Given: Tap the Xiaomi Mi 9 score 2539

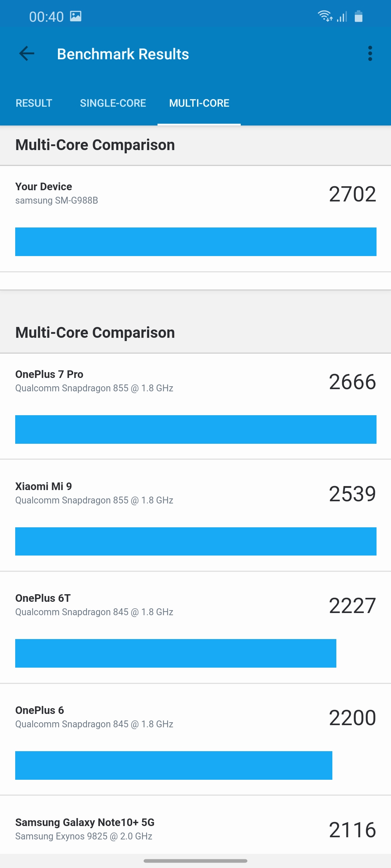Looking at the screenshot, I should pyautogui.click(x=352, y=494).
